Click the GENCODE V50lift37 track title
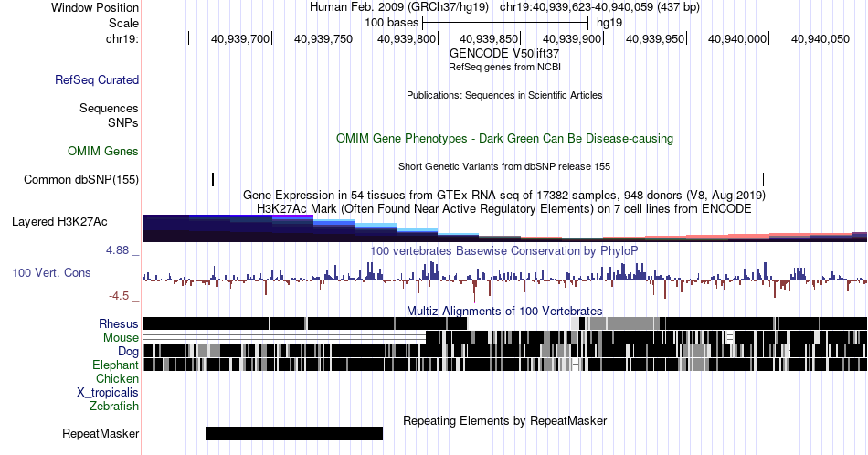 (x=504, y=53)
